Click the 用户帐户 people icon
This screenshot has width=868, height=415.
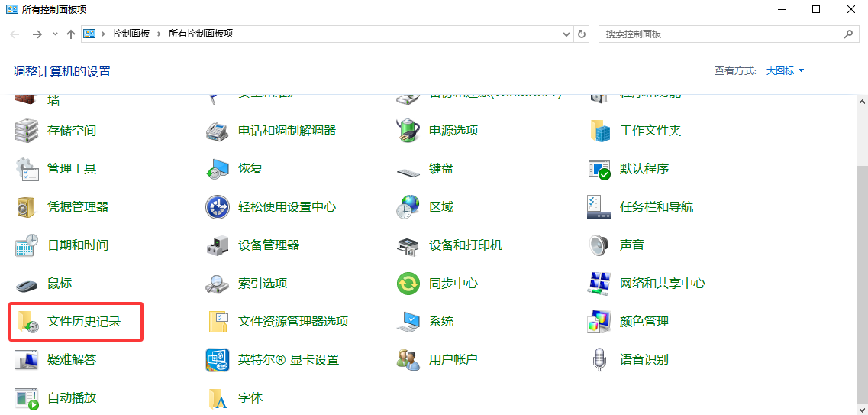click(408, 360)
